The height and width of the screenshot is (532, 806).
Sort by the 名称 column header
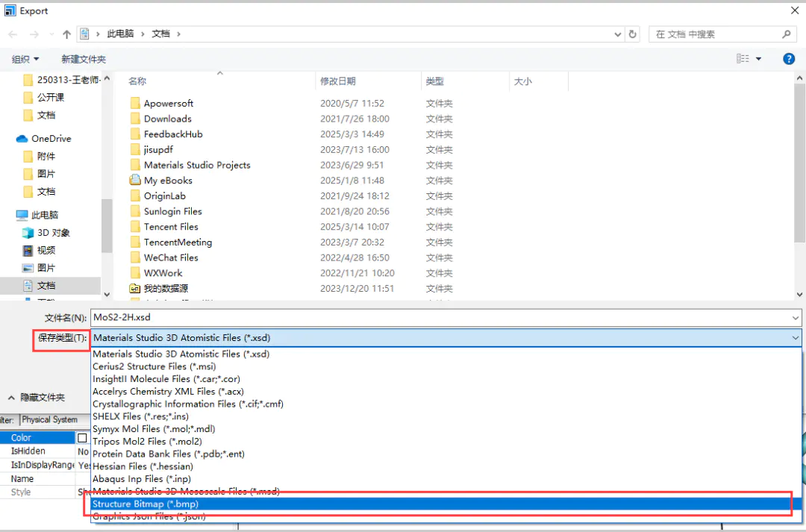click(137, 81)
